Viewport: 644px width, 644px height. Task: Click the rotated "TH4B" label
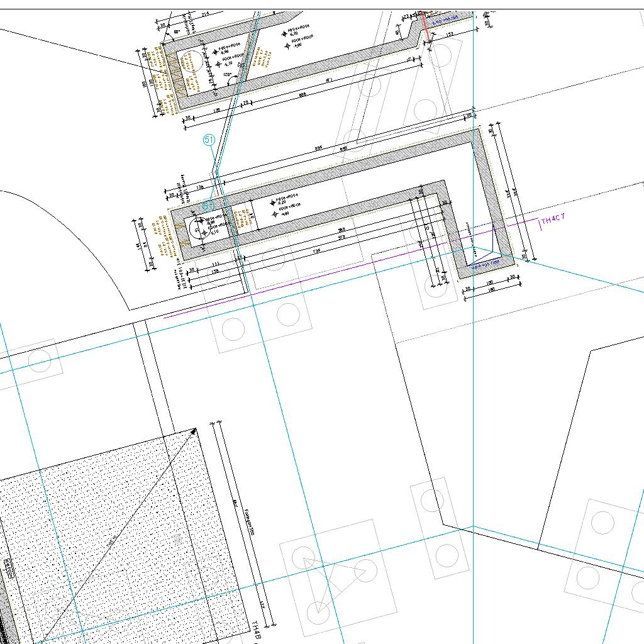click(255, 630)
